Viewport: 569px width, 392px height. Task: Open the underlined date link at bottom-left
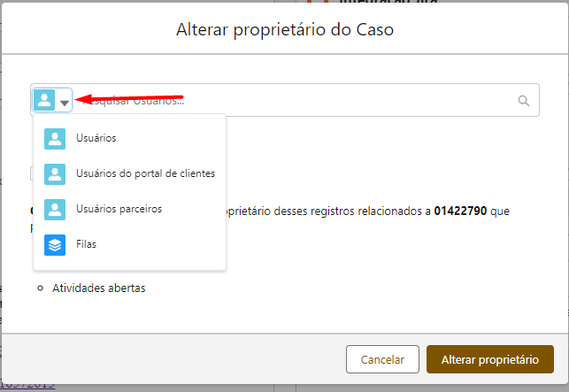27,385
